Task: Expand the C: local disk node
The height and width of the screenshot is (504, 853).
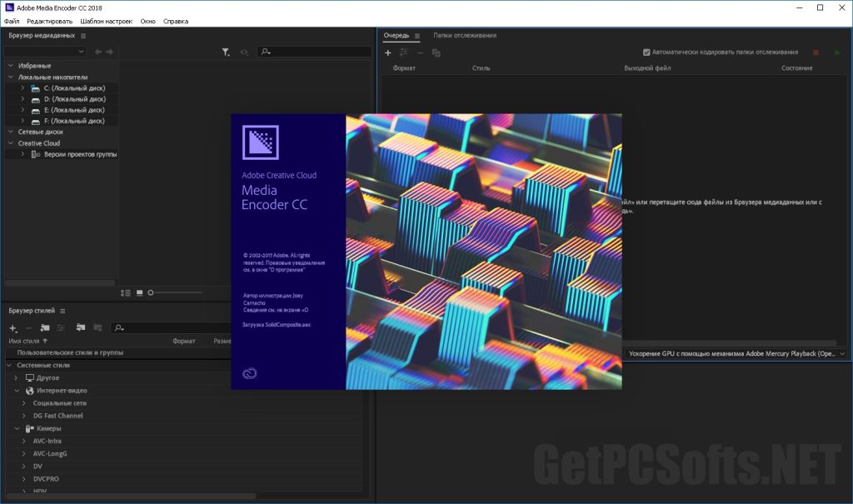Action: (x=22, y=88)
